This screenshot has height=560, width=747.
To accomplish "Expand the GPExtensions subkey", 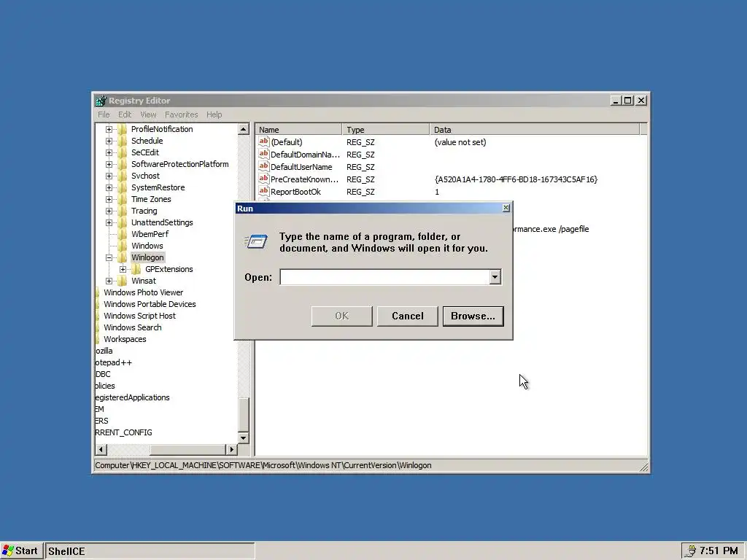I will click(123, 269).
